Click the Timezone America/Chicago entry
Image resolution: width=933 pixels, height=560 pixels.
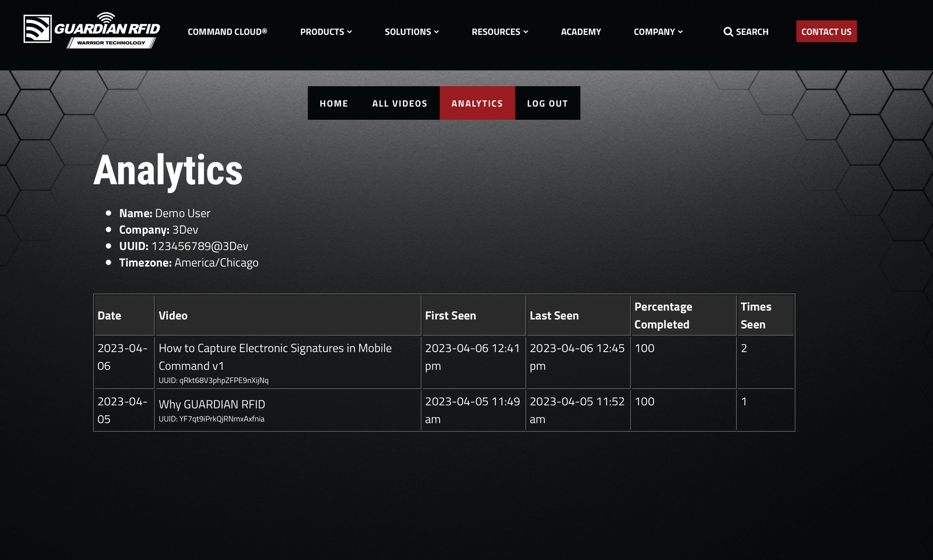point(189,263)
